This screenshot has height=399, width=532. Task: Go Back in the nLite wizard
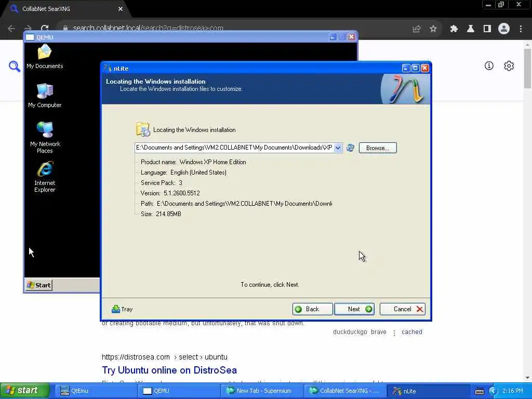[x=312, y=309]
